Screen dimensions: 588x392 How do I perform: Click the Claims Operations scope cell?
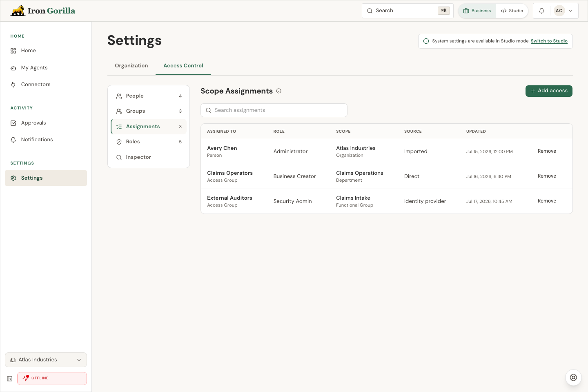pyautogui.click(x=360, y=176)
